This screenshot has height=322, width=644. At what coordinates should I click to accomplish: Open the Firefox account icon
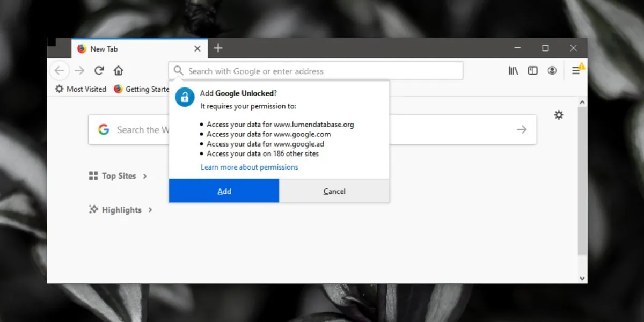click(x=552, y=70)
